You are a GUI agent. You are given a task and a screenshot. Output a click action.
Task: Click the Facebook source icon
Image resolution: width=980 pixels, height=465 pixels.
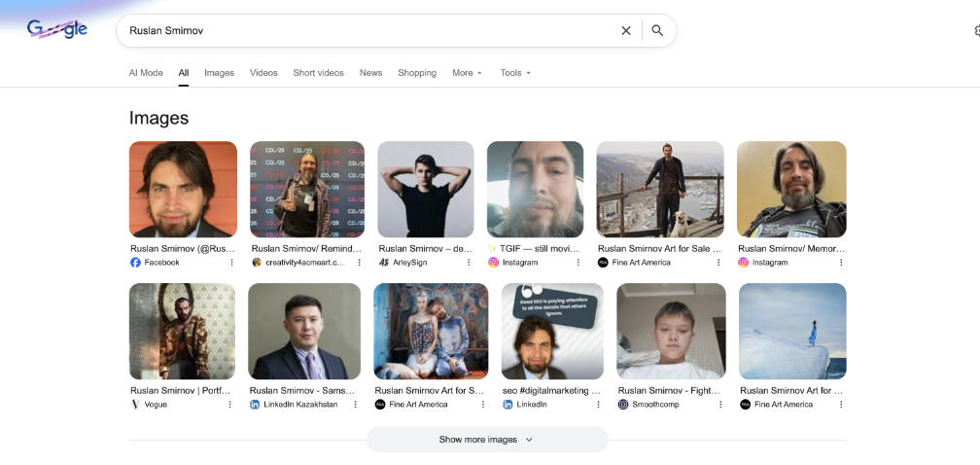tap(135, 263)
